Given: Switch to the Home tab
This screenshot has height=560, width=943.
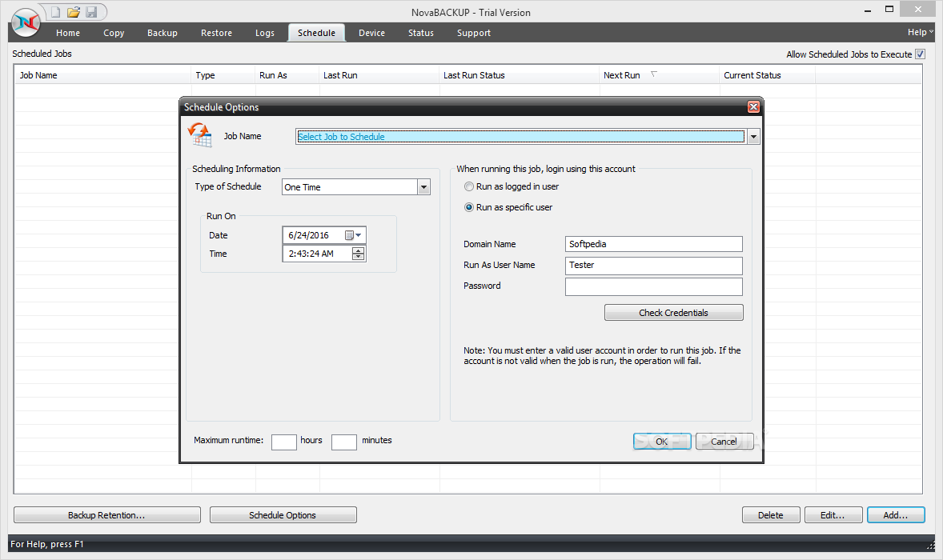Looking at the screenshot, I should tap(68, 33).
